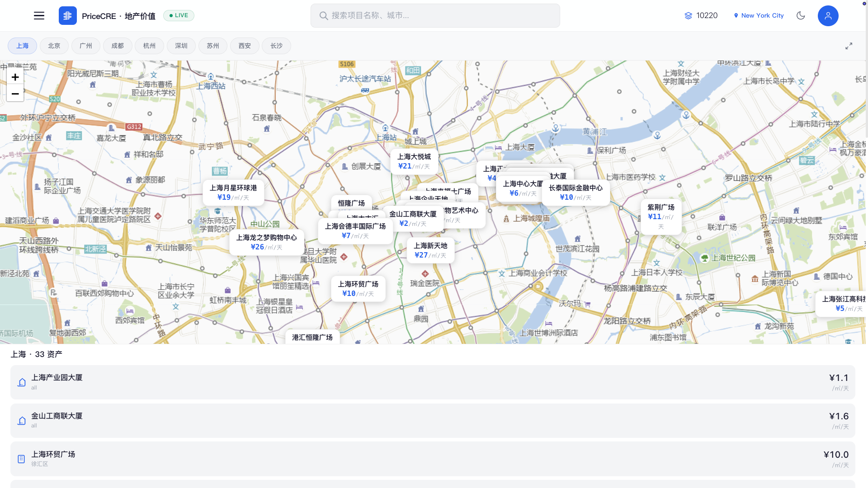Click the 10220 layers count
The height and width of the screenshot is (488, 868).
pos(707,16)
